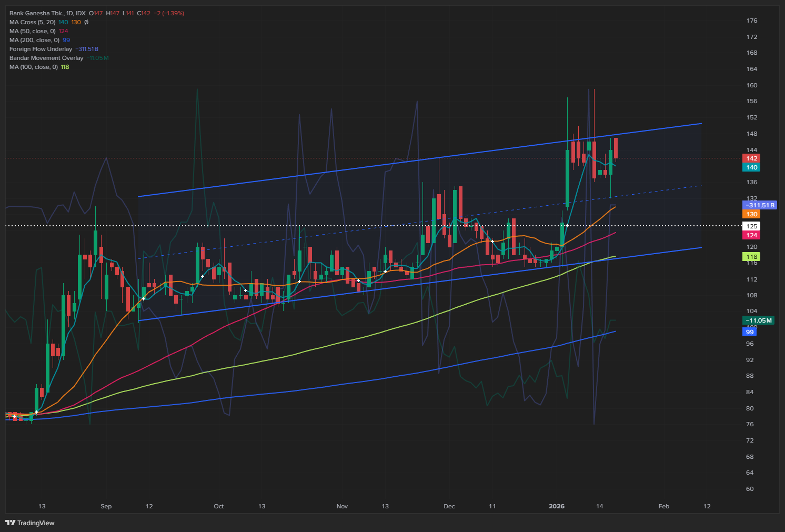Screen dimensions: 785x532
Task: Click the lime 118 MA 100 price tag
Action: coord(751,257)
